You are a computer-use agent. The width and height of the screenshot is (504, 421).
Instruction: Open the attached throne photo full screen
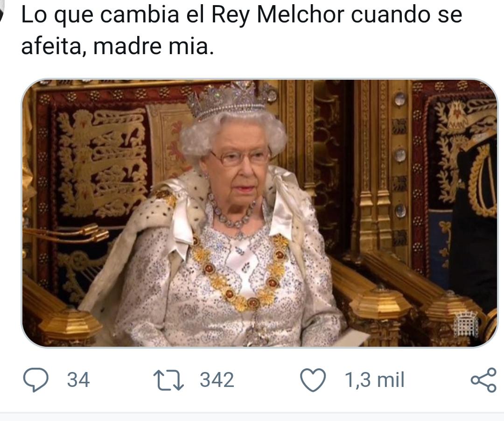[259, 213]
